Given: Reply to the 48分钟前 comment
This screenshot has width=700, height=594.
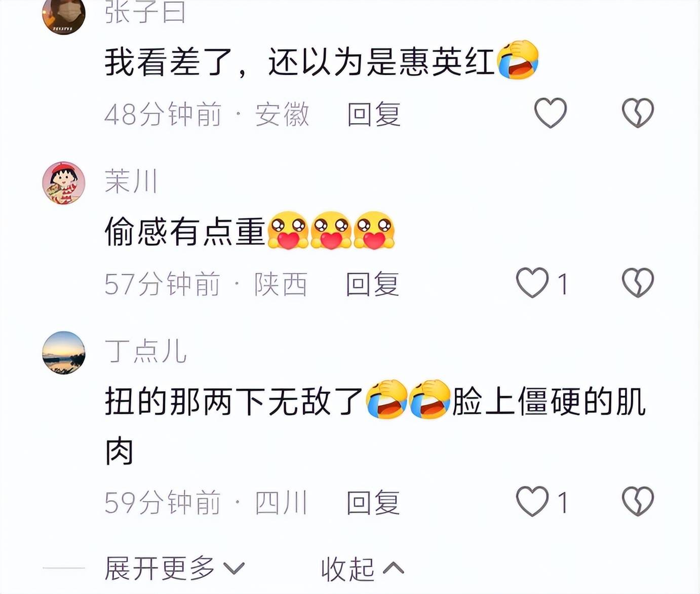Looking at the screenshot, I should pos(374,114).
